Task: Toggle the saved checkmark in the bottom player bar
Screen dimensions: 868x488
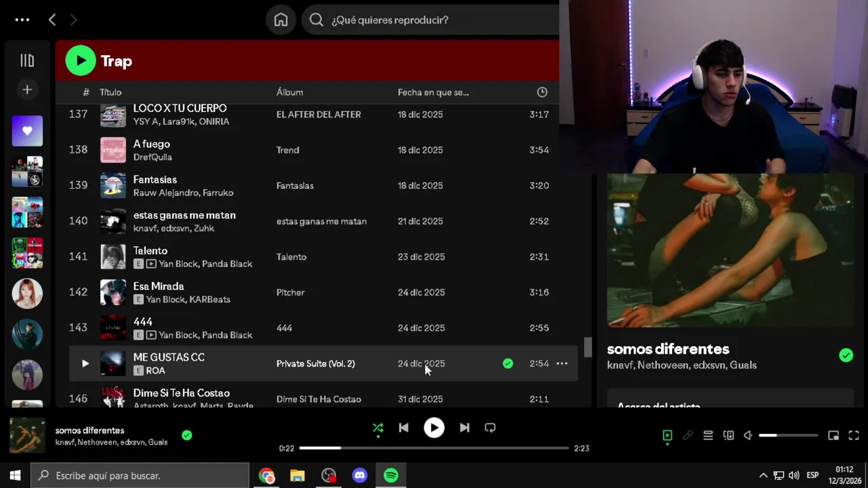Action: click(187, 435)
